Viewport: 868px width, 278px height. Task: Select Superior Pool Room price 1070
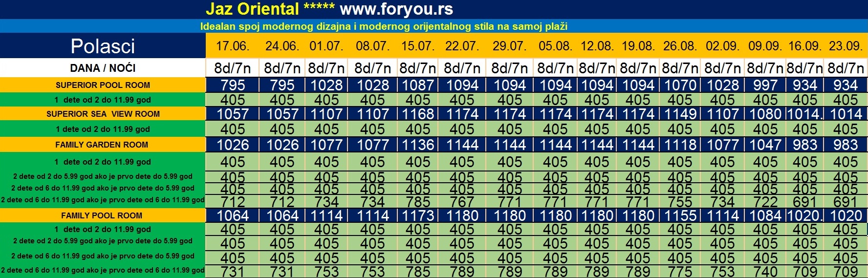point(679,85)
